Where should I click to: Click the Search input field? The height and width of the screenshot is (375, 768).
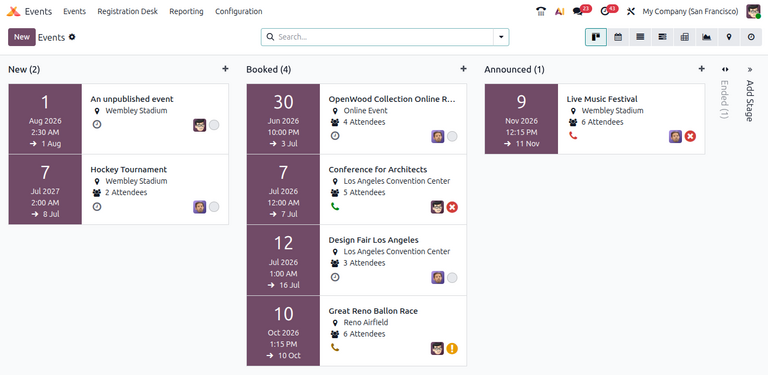click(x=384, y=37)
